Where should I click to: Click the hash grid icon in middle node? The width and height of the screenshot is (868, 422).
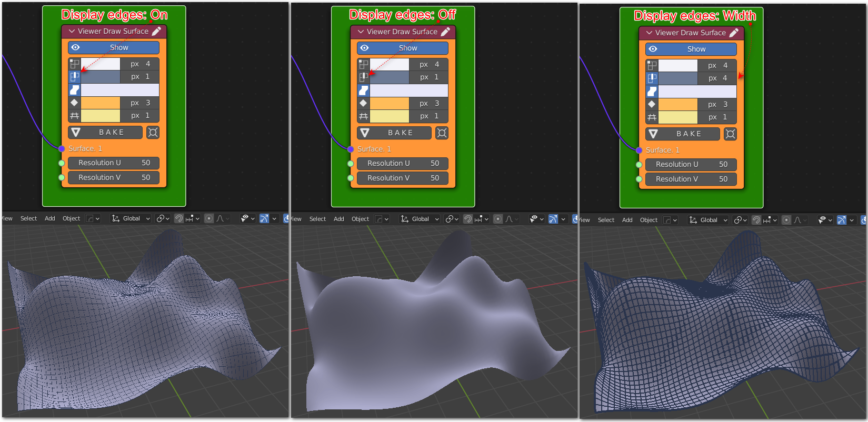point(363,116)
